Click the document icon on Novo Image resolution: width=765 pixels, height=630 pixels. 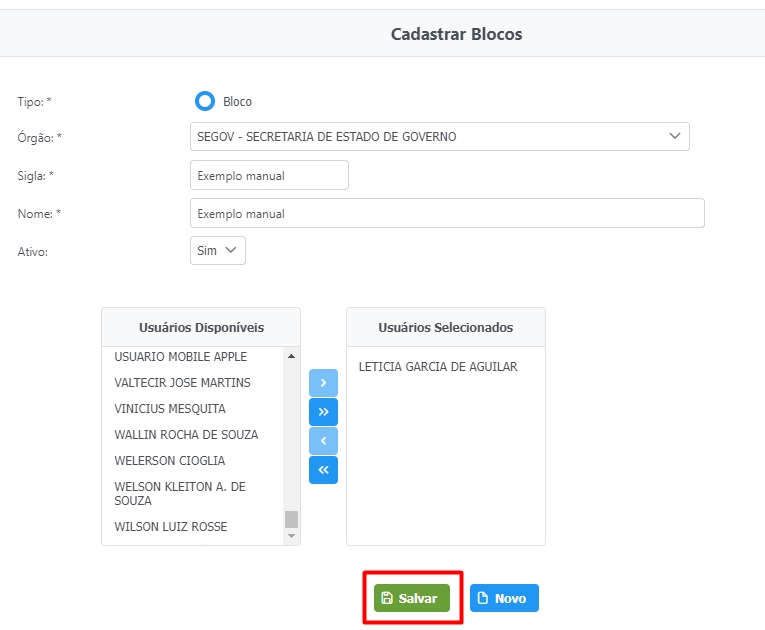tap(483, 598)
